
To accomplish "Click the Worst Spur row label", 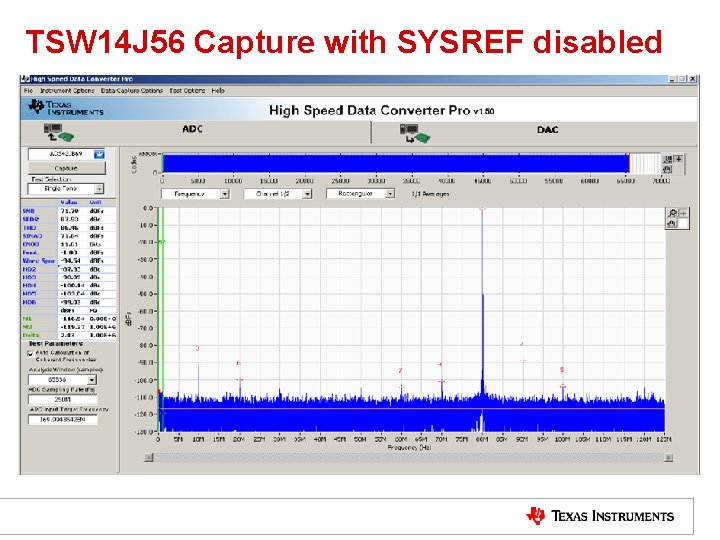I will [x=39, y=260].
